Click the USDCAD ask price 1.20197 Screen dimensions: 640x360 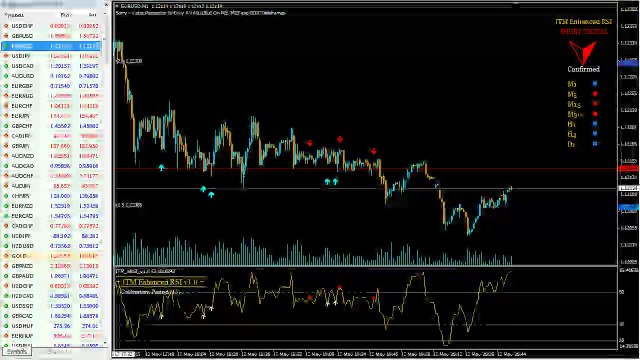point(89,66)
